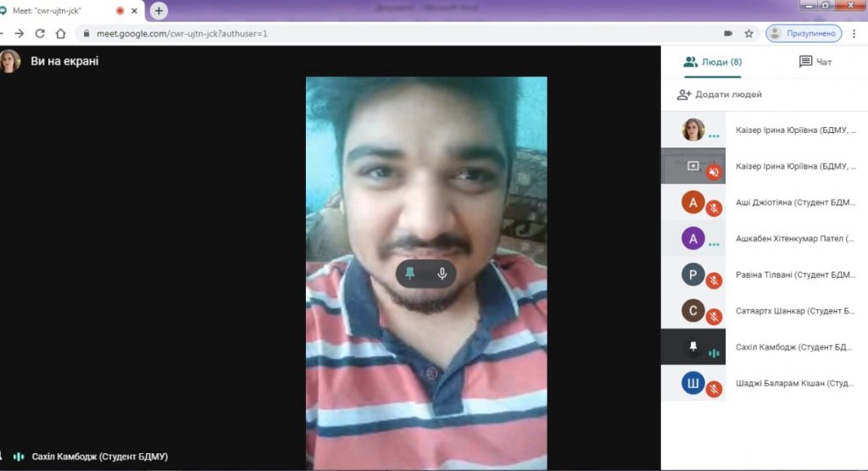Click the muted audio icon on the presentation row
This screenshot has width=868, height=471.
point(714,172)
